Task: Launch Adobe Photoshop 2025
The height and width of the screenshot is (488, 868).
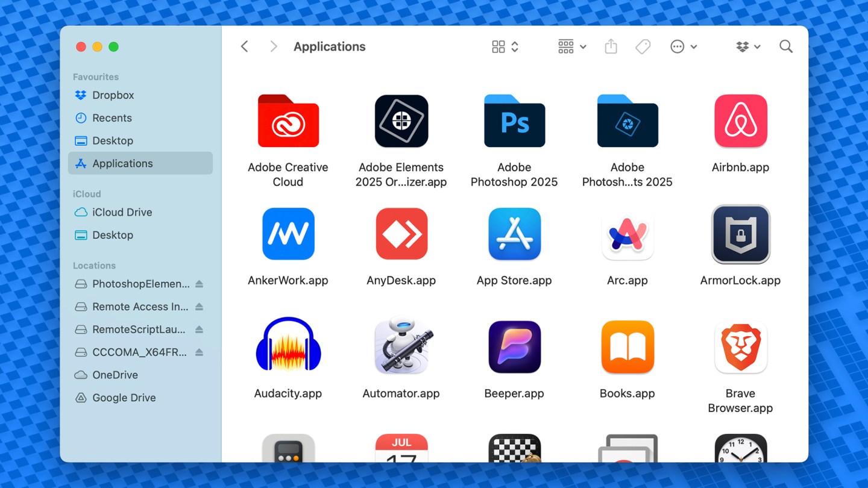Action: point(514,120)
